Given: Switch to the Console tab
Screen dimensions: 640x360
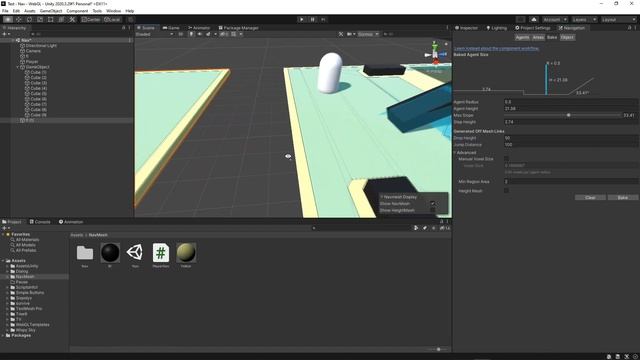Looking at the screenshot, I should click(40, 222).
